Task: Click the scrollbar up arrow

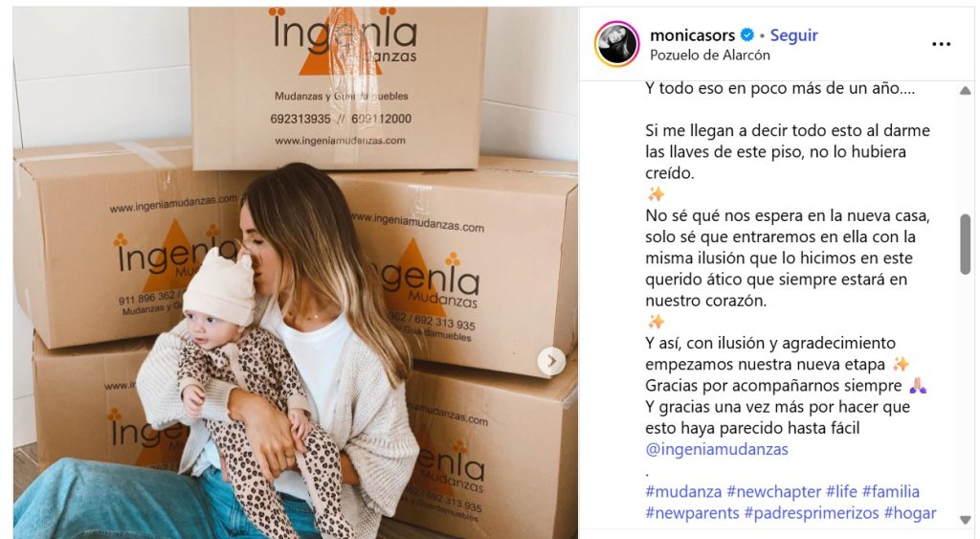Action: [965, 91]
